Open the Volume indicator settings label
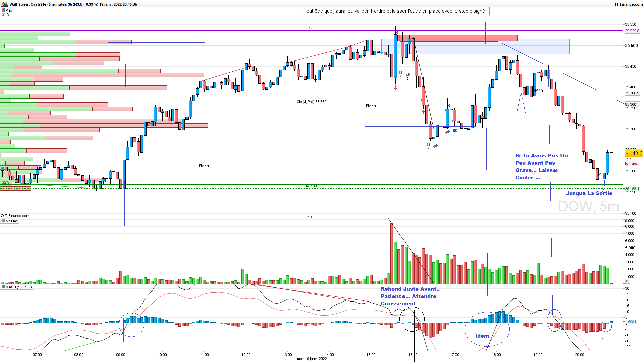Viewport: 644px width, 362px height. 12,221
